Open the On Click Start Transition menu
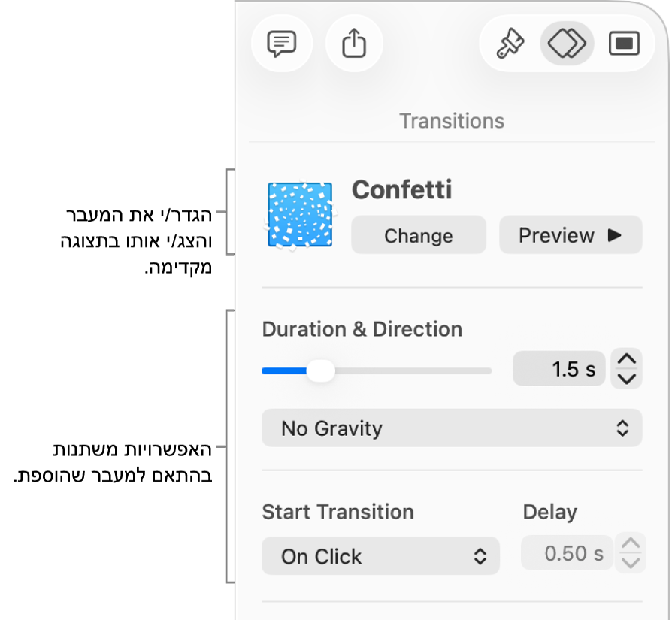 (x=380, y=556)
